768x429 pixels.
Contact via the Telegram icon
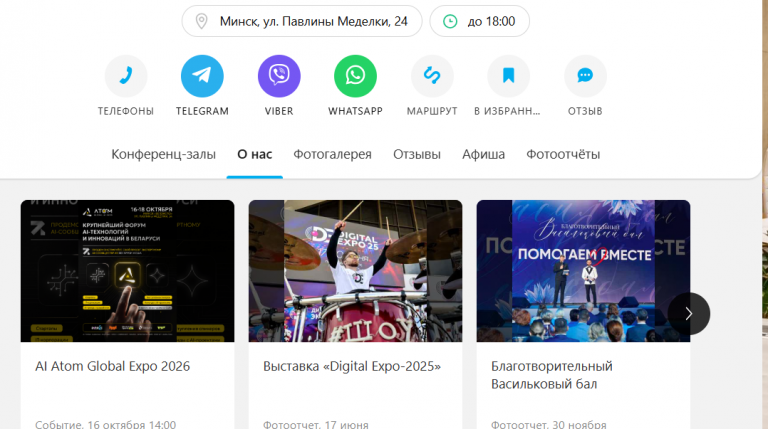pos(202,76)
